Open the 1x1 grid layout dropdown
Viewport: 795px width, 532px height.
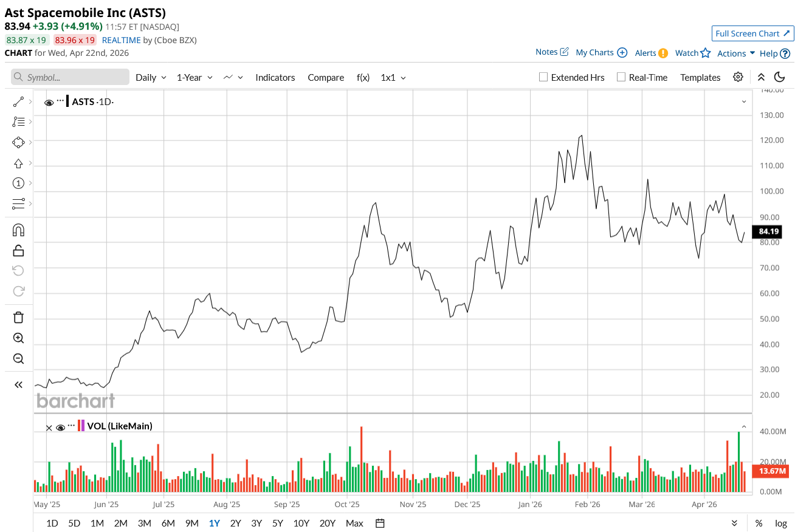(393, 78)
